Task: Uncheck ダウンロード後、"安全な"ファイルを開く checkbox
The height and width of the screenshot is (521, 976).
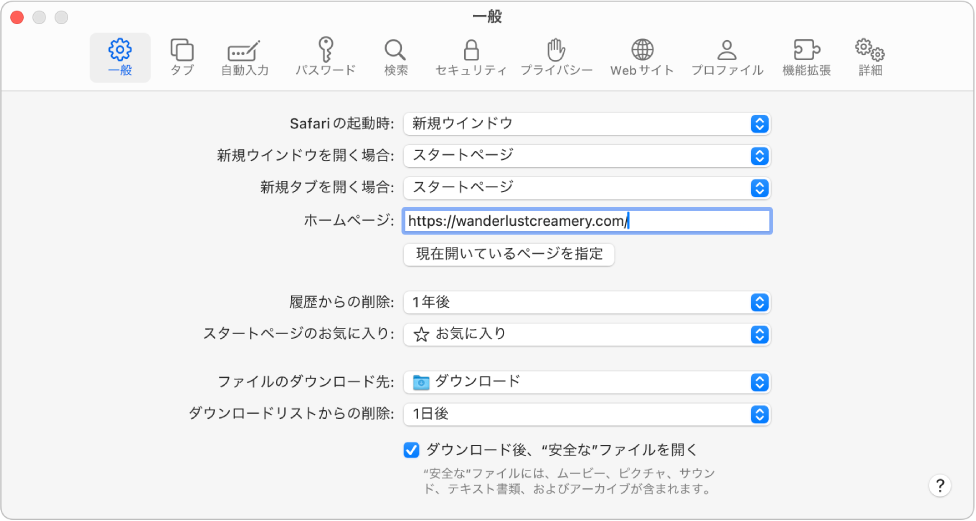Action: tap(411, 450)
